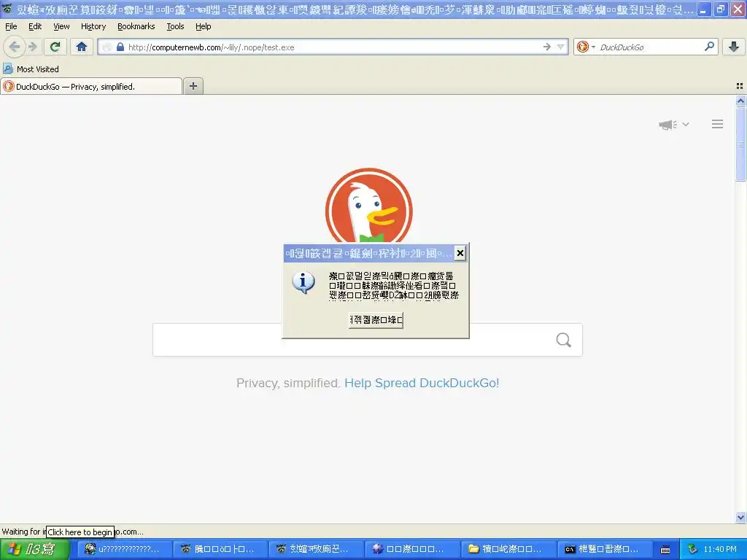
Task: Click the system tray network icon
Action: point(693,550)
